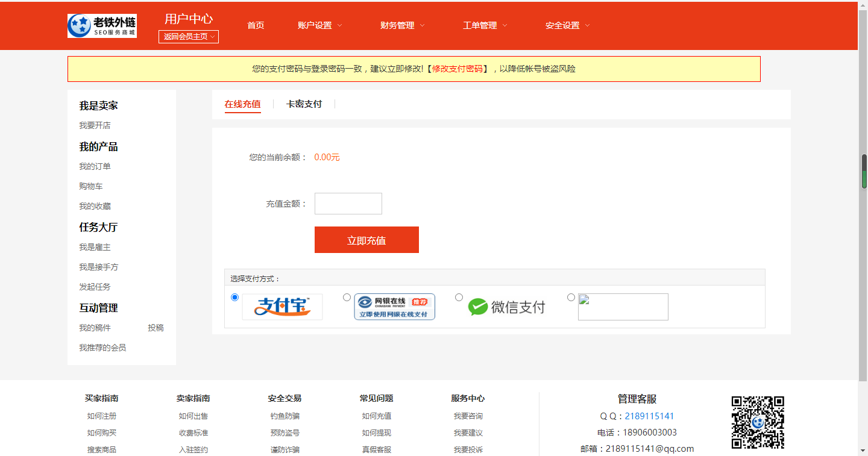The image size is (868, 456).
Task: Click the 返回会员主页 button
Action: [188, 36]
